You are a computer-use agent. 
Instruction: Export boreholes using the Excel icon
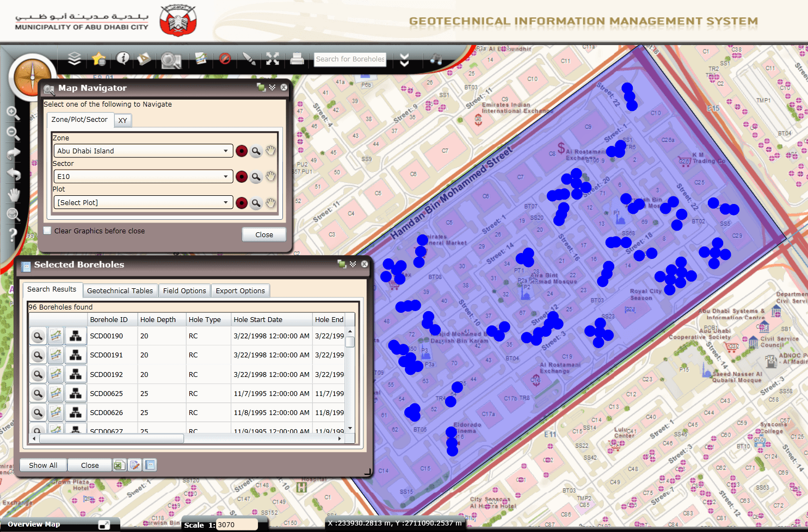point(119,465)
